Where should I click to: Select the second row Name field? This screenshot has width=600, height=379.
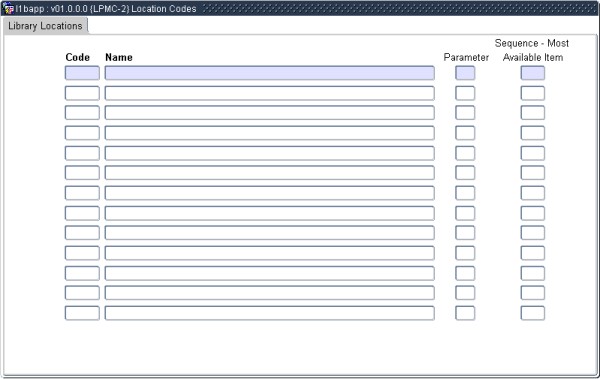pyautogui.click(x=270, y=93)
